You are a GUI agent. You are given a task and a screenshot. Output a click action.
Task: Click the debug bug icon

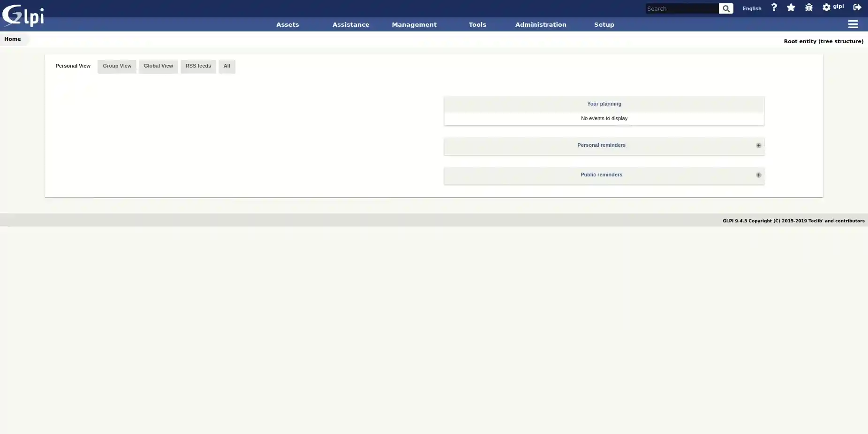point(808,8)
